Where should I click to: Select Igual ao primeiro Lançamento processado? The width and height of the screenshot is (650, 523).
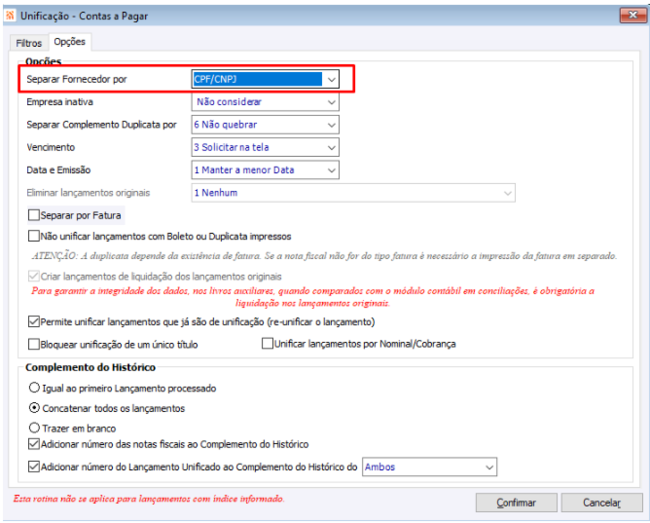tap(34, 388)
